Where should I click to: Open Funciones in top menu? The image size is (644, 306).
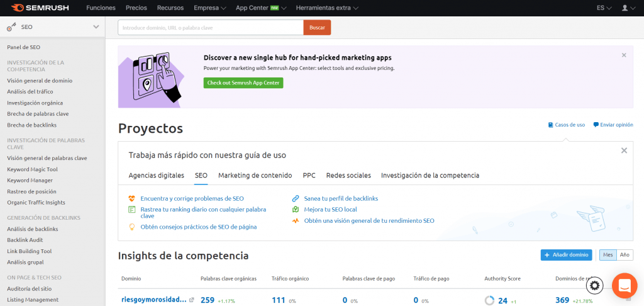(101, 8)
